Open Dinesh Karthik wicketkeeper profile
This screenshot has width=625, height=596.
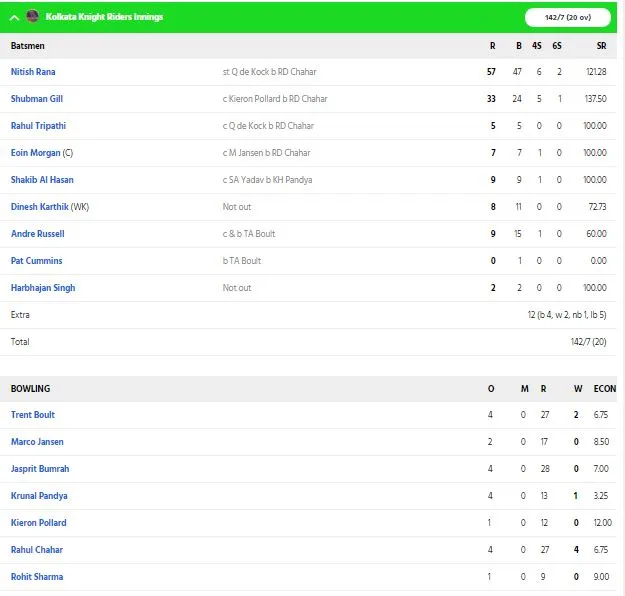(39, 207)
